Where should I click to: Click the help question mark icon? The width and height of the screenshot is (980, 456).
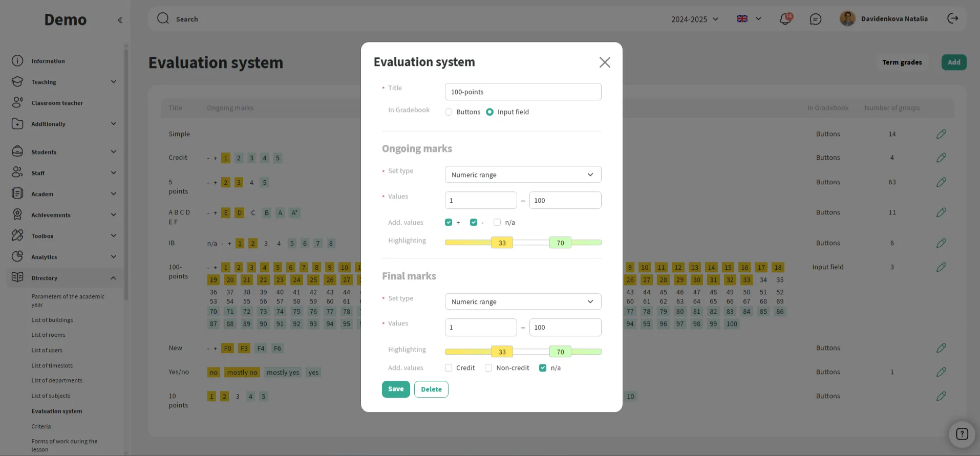point(962,434)
